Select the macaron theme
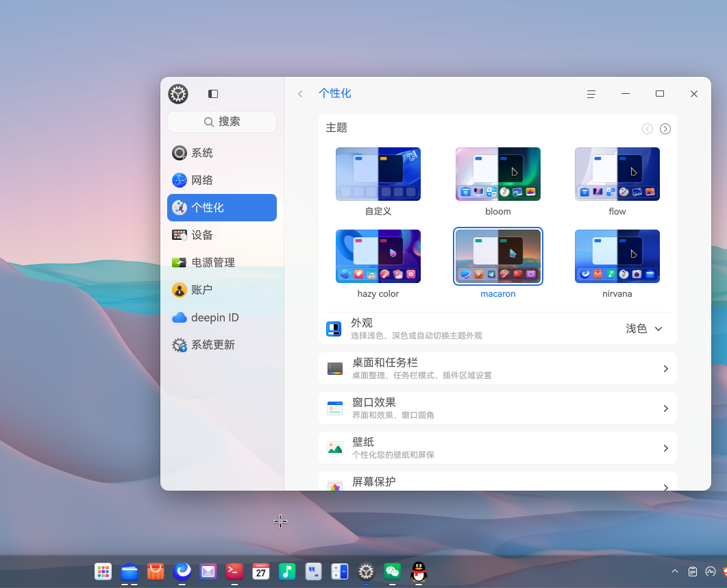Viewport: 727px width, 588px height. point(498,256)
